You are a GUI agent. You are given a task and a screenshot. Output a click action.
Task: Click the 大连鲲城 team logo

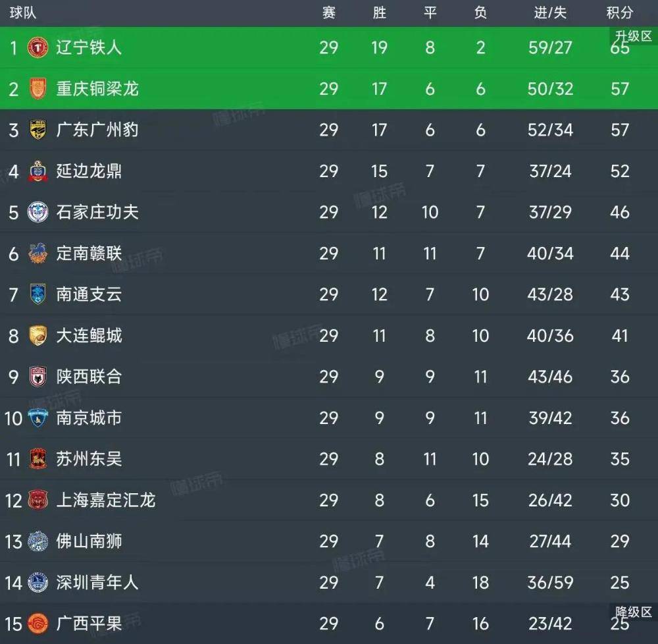(38, 336)
